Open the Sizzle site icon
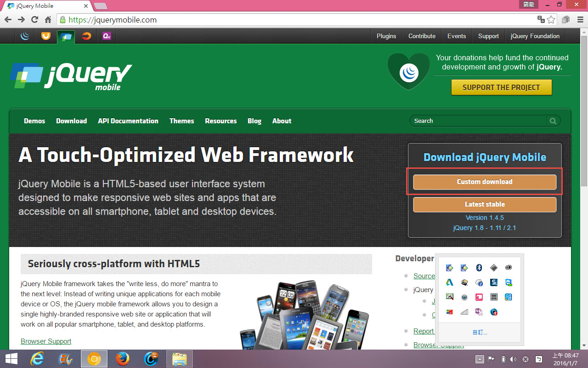The width and height of the screenshot is (588, 368). pyautogui.click(x=86, y=36)
